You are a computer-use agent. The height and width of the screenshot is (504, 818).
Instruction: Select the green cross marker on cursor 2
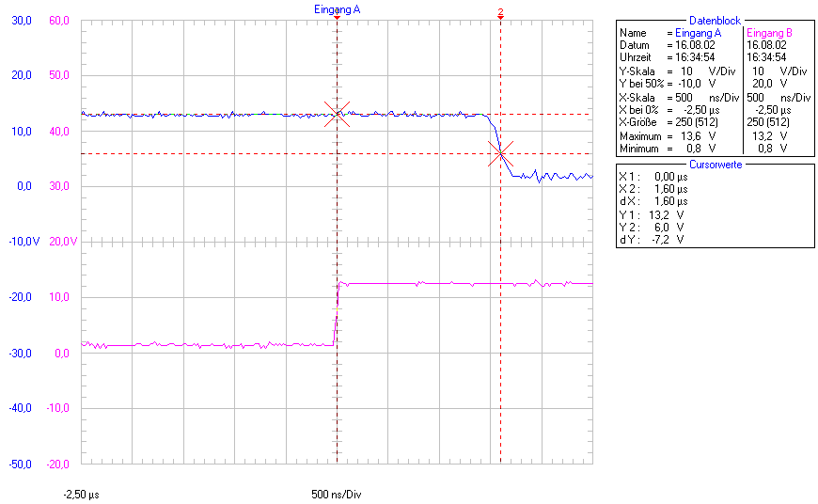[500, 153]
